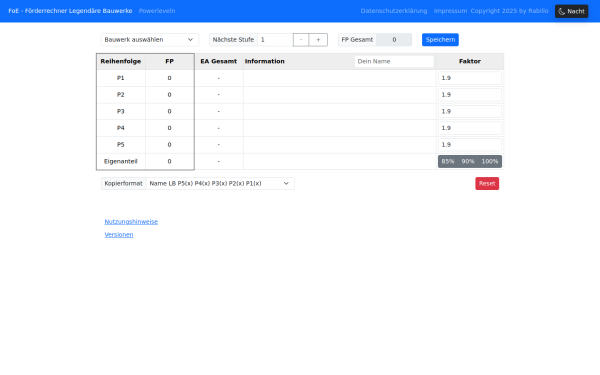Click the Faktor column header

point(470,61)
